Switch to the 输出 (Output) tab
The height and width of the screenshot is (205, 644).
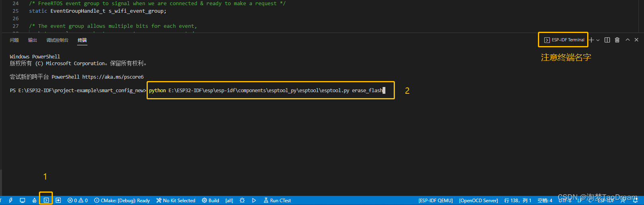tap(32, 40)
